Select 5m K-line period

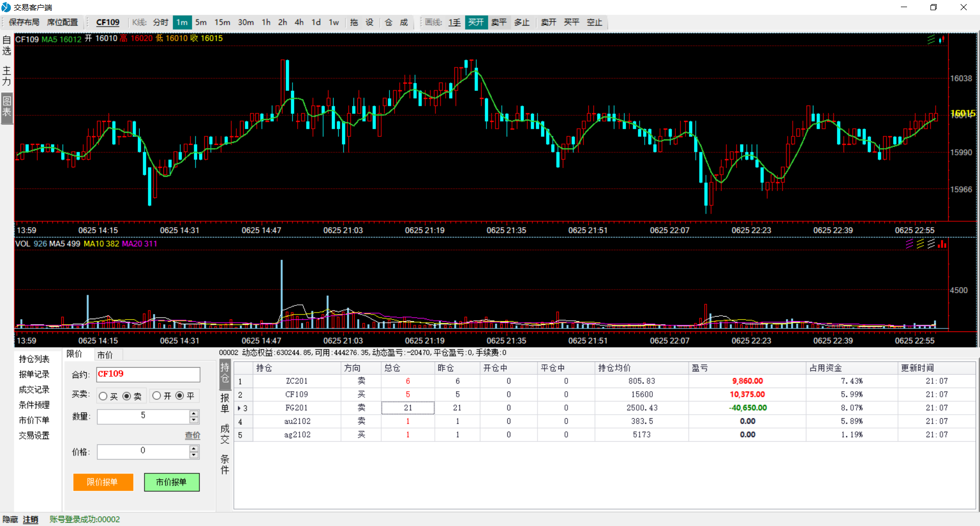(201, 22)
